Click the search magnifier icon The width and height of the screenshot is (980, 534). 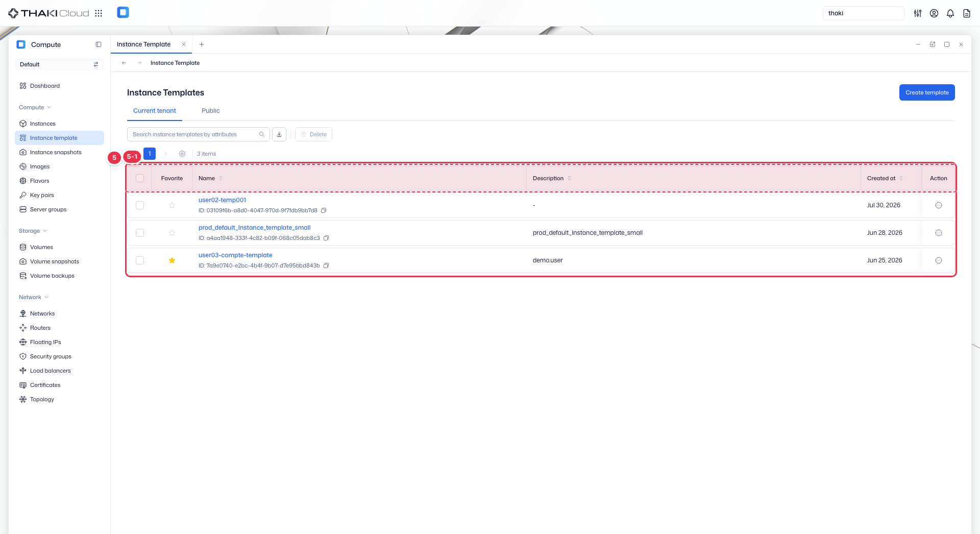pos(262,134)
